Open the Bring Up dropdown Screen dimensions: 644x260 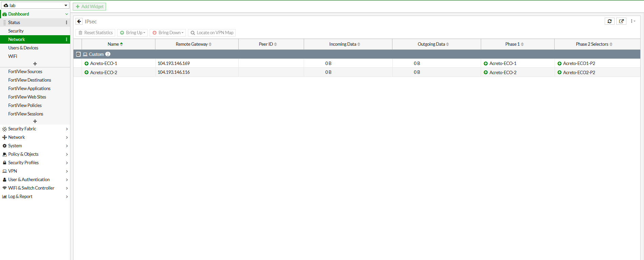click(x=132, y=32)
